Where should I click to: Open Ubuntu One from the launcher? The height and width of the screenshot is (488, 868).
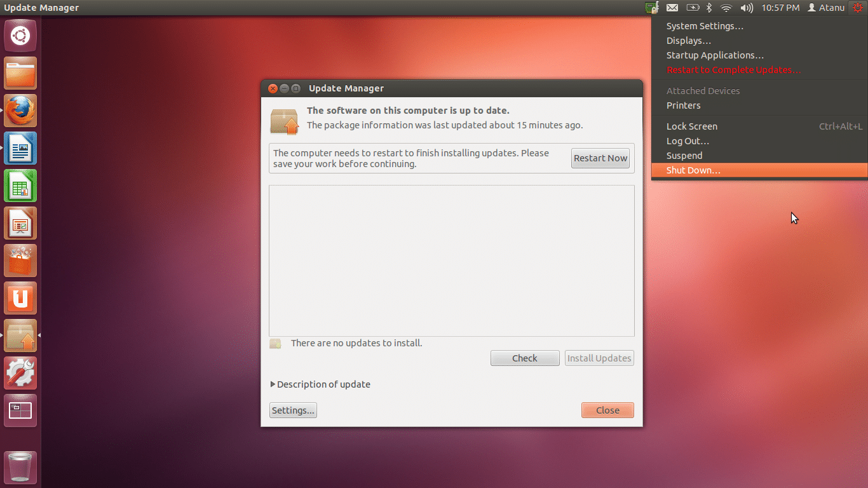tap(20, 298)
